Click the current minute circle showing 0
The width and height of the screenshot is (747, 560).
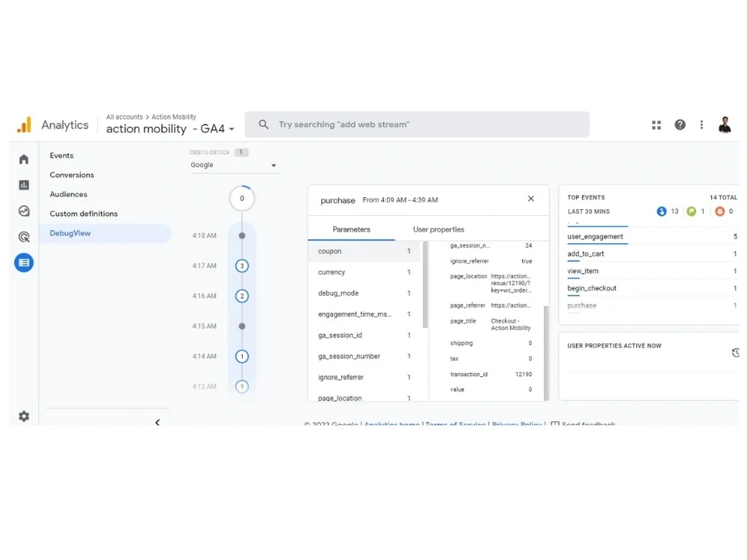coord(242,199)
